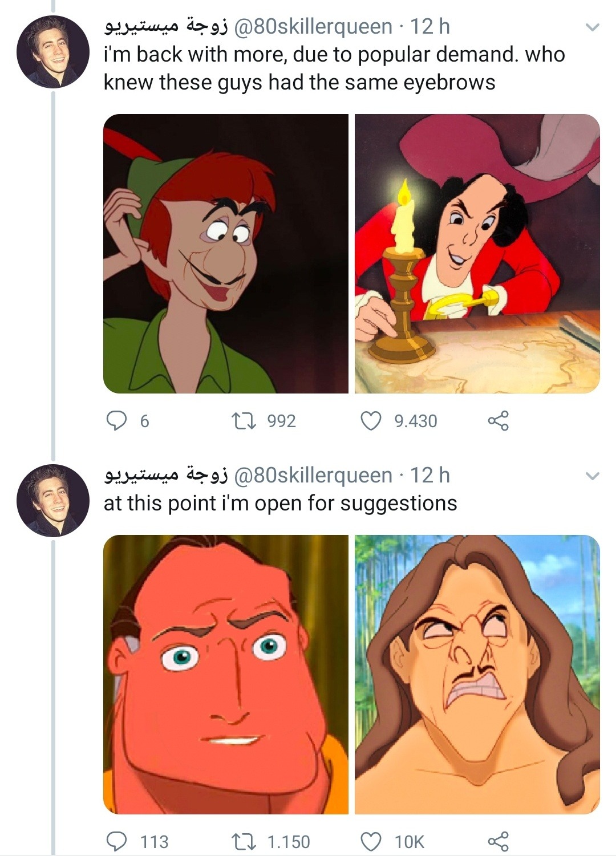
Task: Share the same eyebrows tweet
Action: [497, 421]
